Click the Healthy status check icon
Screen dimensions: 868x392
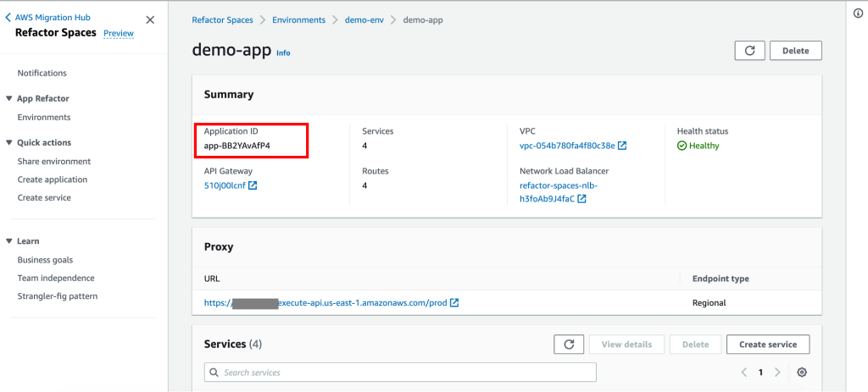pyautogui.click(x=682, y=146)
